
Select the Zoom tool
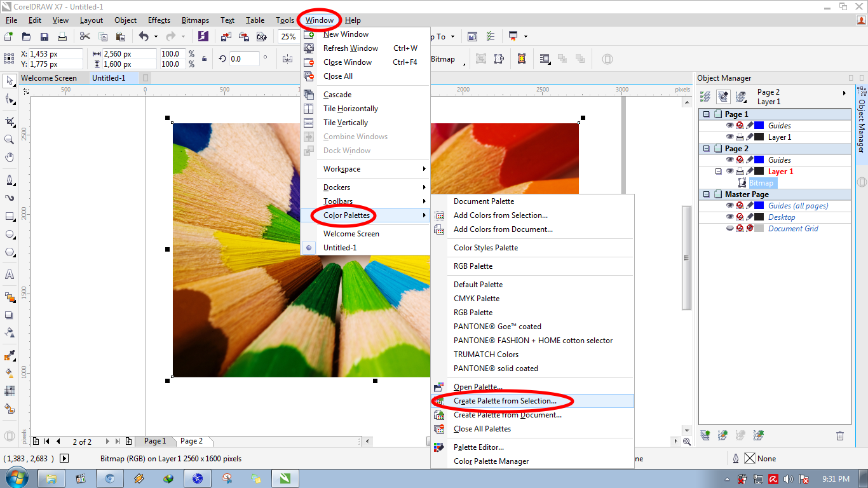tap(9, 140)
